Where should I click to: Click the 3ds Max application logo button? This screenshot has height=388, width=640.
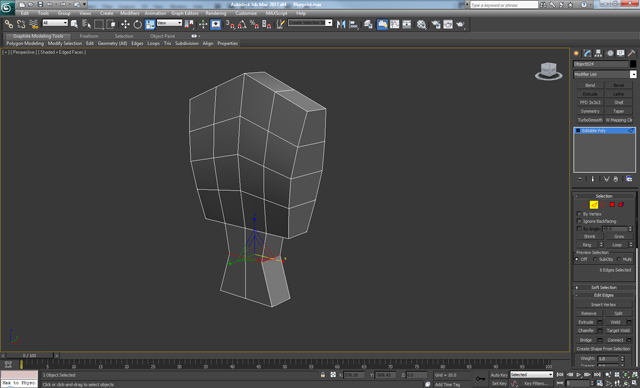tap(7, 7)
